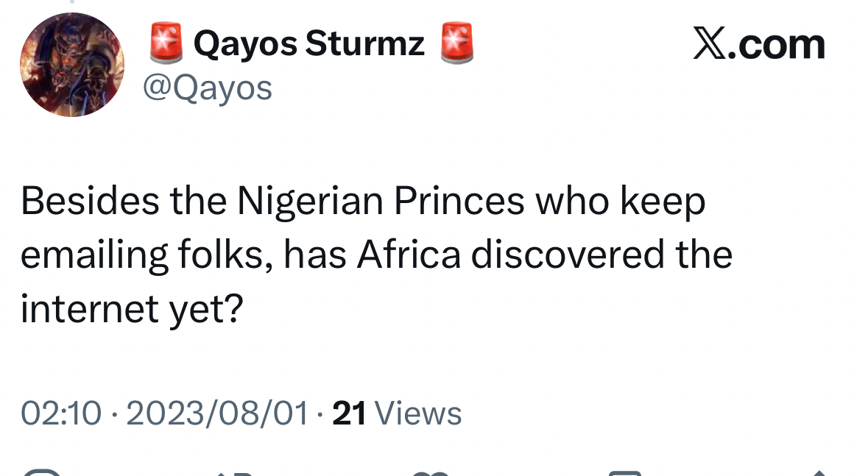Bookmark the tweet using the bookmark icon
Viewport: 868px width, 476px height.
[626, 472]
